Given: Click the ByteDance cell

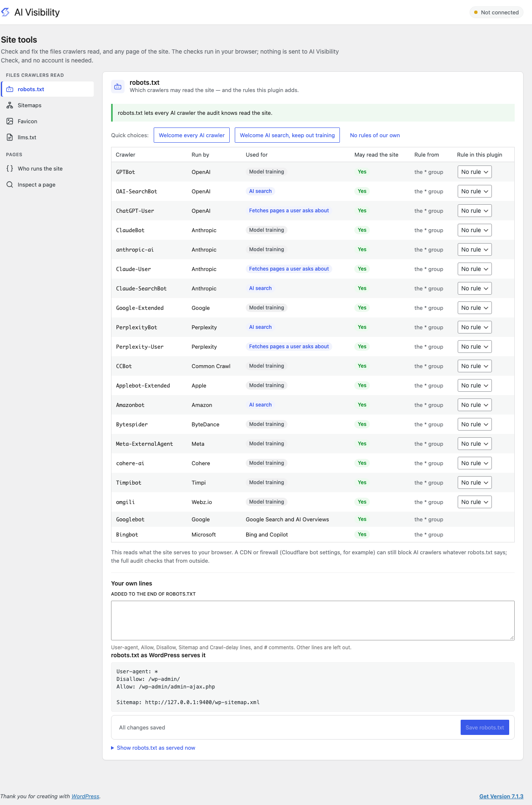Looking at the screenshot, I should pos(206,425).
